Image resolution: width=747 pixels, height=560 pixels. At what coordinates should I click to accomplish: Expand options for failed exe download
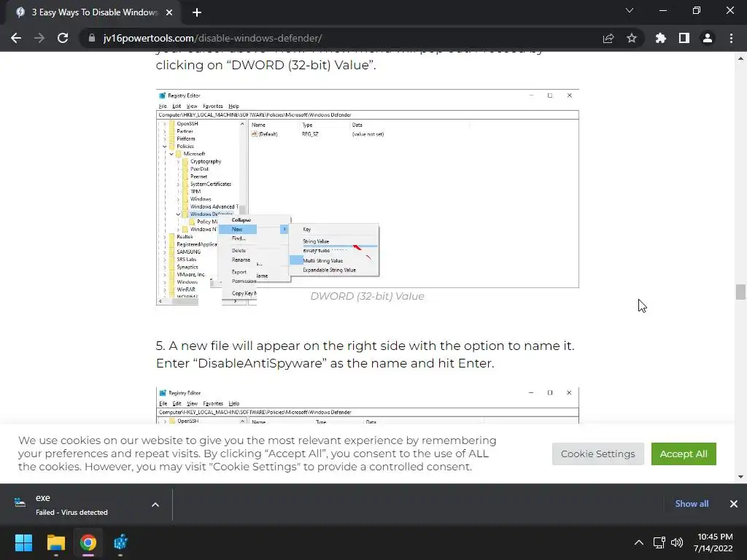155,505
